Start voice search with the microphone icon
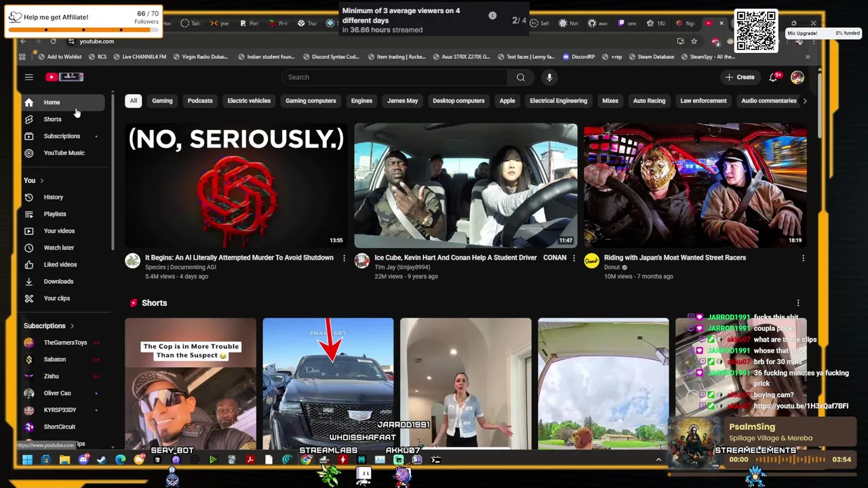868x488 pixels. tap(549, 77)
